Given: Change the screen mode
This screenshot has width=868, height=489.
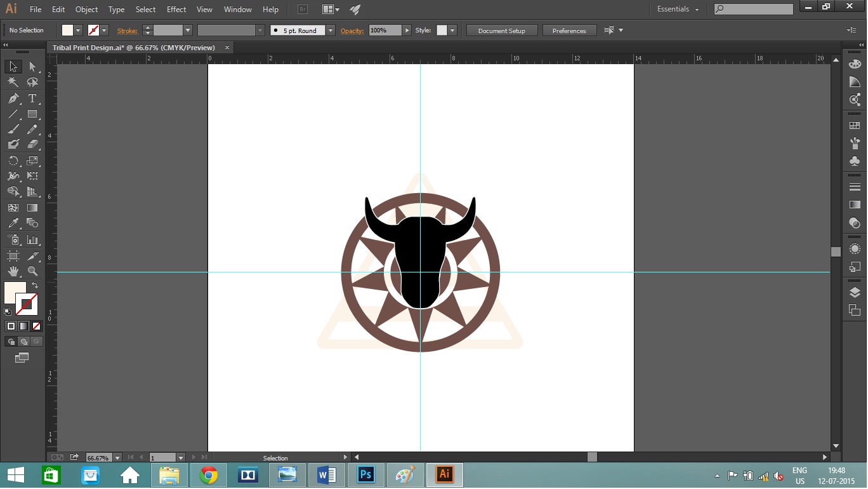Looking at the screenshot, I should point(22,358).
